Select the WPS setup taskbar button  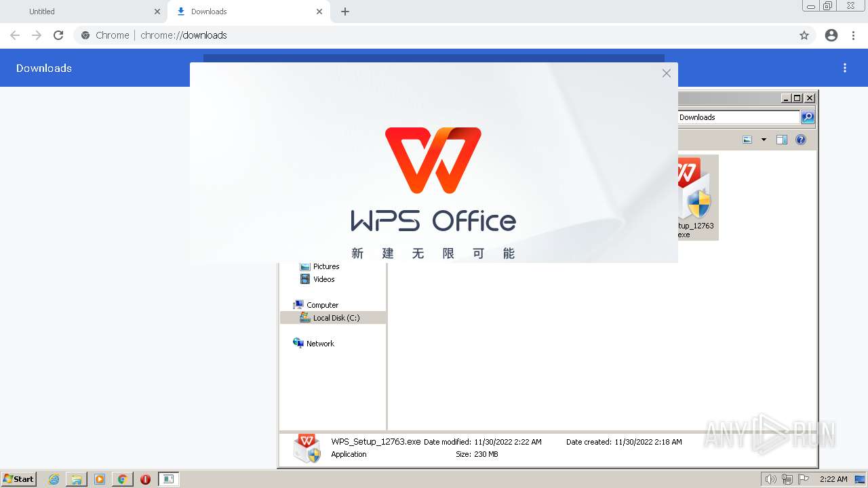(169, 479)
